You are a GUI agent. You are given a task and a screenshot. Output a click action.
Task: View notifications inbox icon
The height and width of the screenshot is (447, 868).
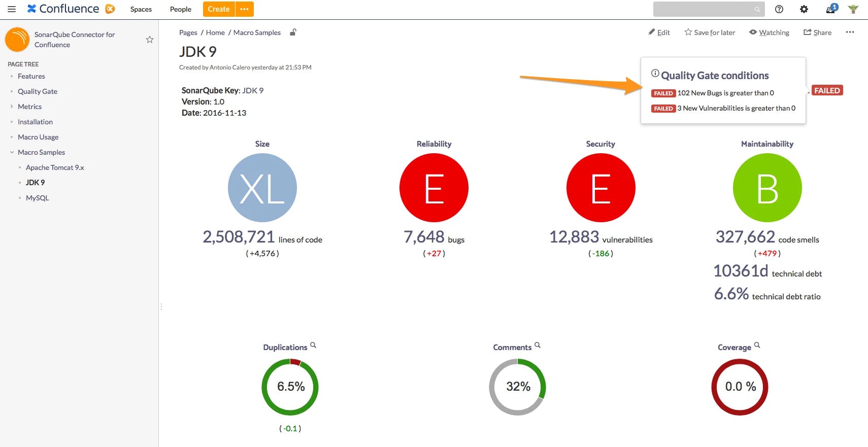click(x=831, y=9)
